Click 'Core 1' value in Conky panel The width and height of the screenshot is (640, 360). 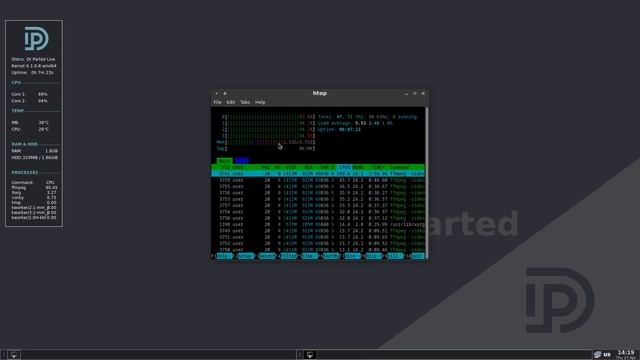point(42,94)
